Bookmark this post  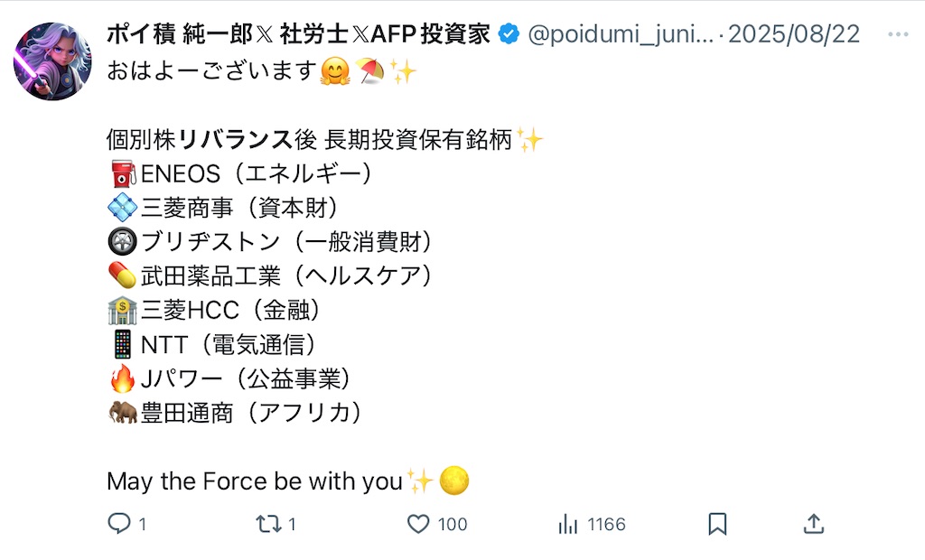pyautogui.click(x=717, y=524)
